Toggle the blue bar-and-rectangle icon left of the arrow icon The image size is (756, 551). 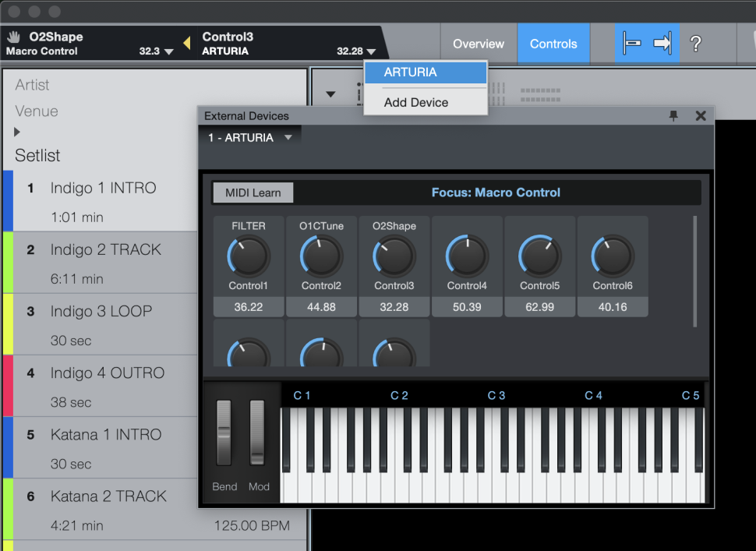click(x=631, y=44)
